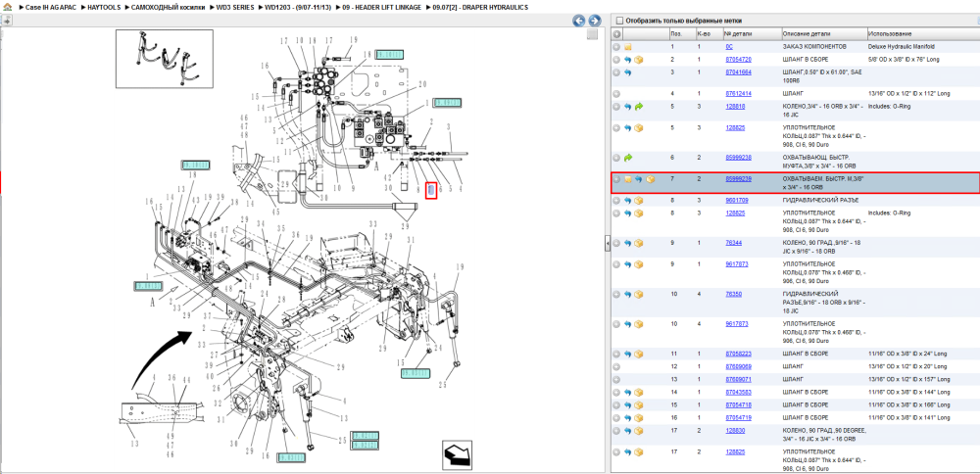Open part number link 85999239
The height and width of the screenshot is (474, 980).
click(x=738, y=178)
